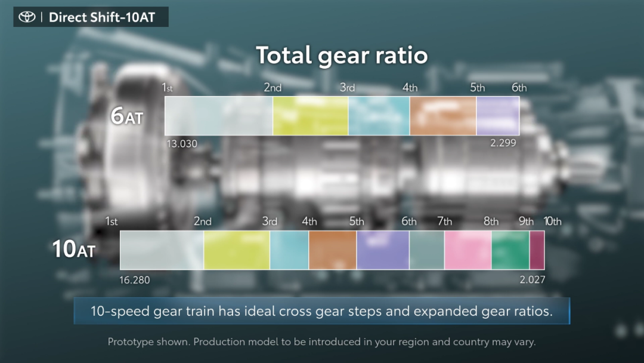Click the 10AT 5th gear label
This screenshot has height=363, width=644.
(357, 222)
